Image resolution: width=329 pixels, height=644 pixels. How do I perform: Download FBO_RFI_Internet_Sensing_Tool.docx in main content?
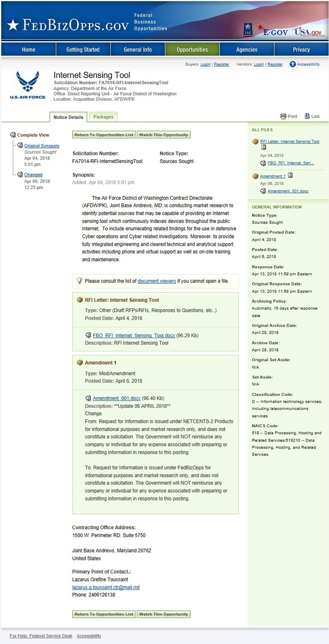click(134, 335)
